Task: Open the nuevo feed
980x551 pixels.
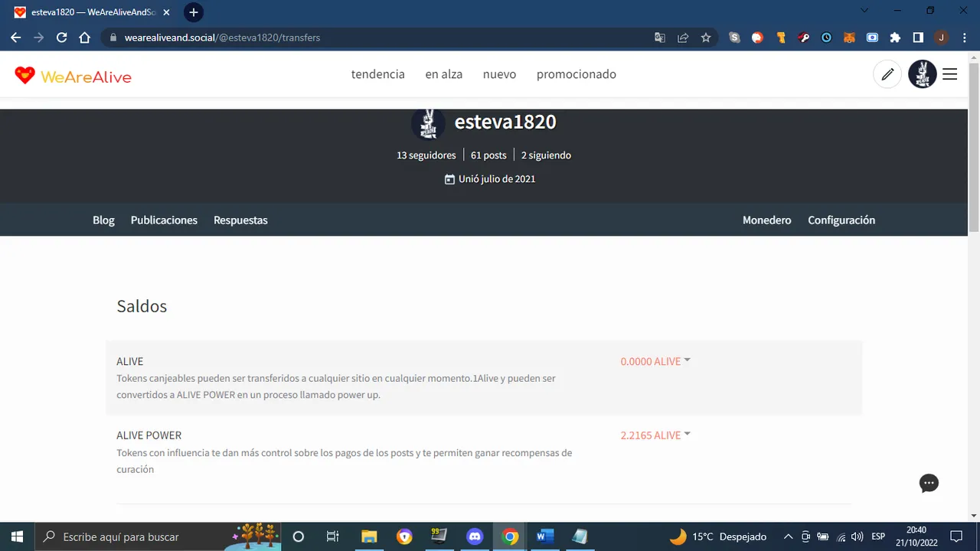Action: click(x=499, y=74)
